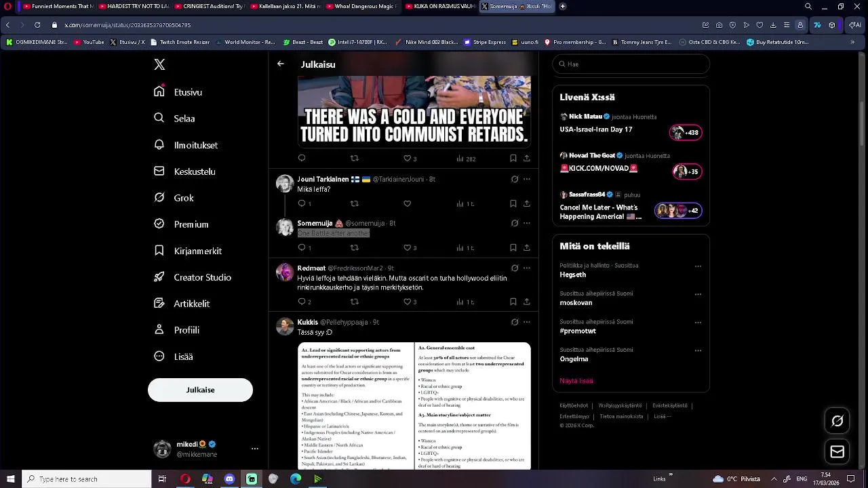Open Stripe Express bookmark
Image resolution: width=868 pixels, height=488 pixels.
click(x=485, y=42)
